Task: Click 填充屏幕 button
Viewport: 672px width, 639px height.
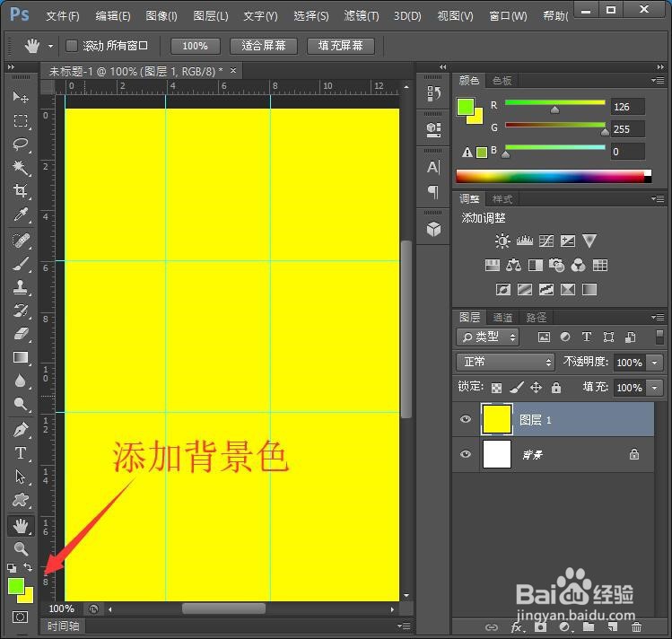Action: [341, 46]
